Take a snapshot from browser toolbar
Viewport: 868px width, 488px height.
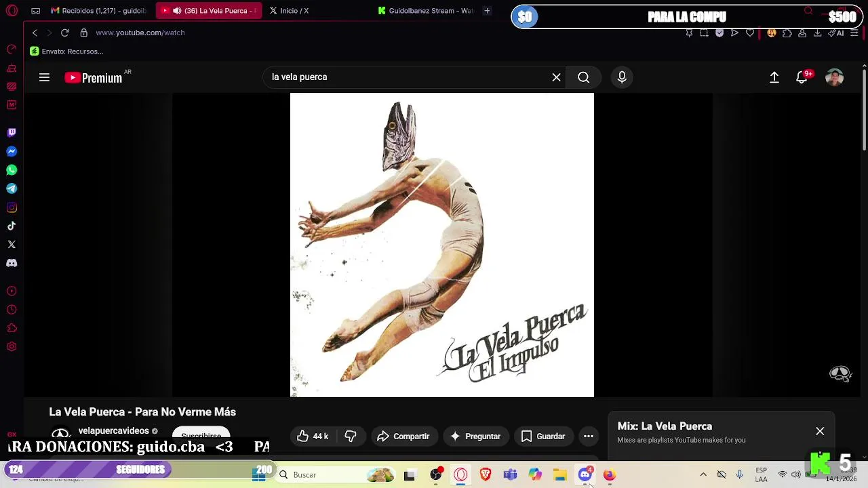tap(704, 33)
